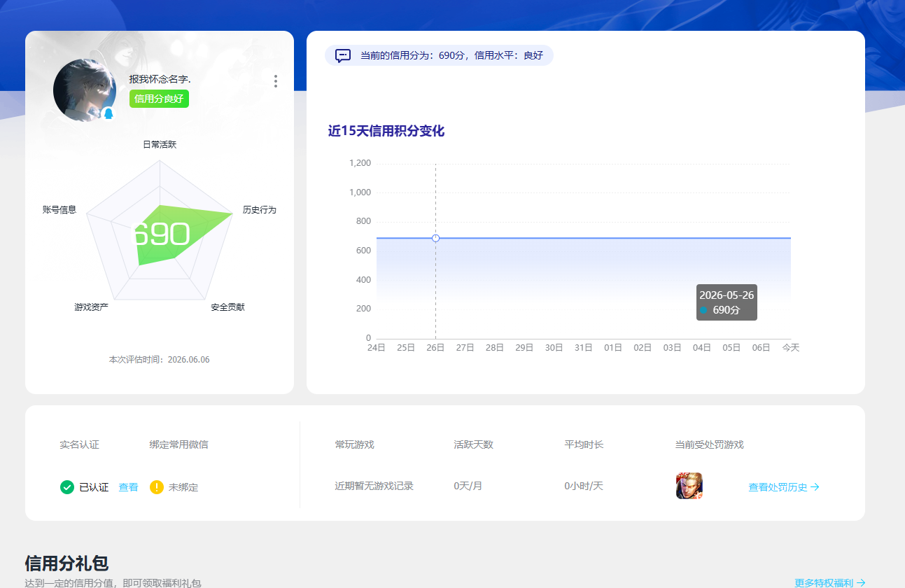Click the 绑定常用微信 label

click(x=178, y=444)
